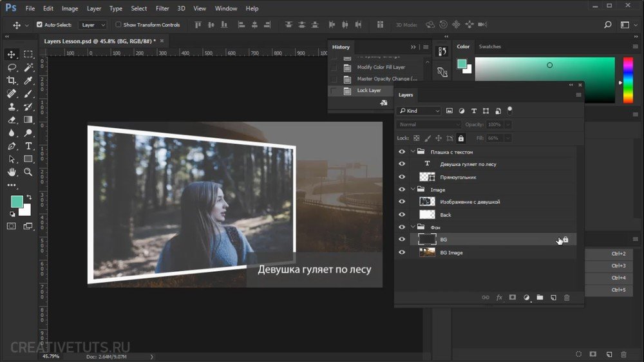
Task: Create a new layer group folder
Action: [x=540, y=298]
